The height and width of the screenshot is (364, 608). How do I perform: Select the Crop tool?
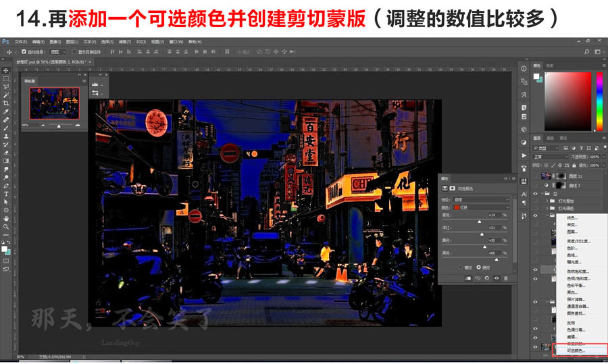(x=6, y=103)
